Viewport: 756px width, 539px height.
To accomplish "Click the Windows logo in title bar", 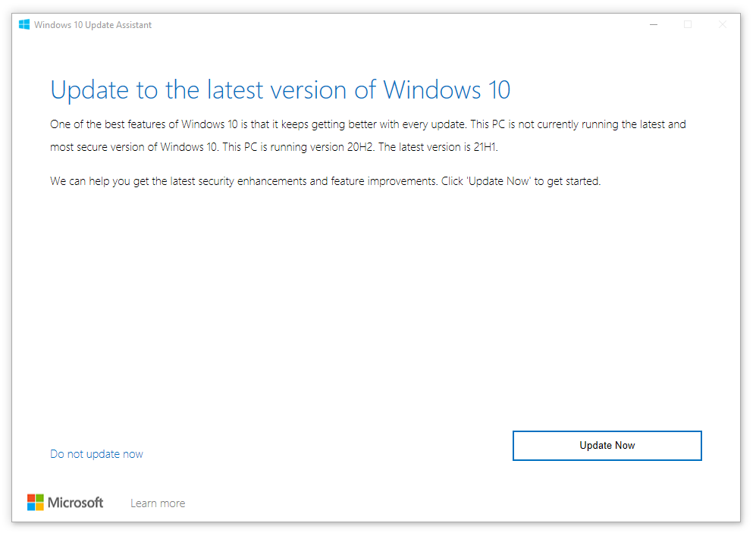I will tap(24, 25).
